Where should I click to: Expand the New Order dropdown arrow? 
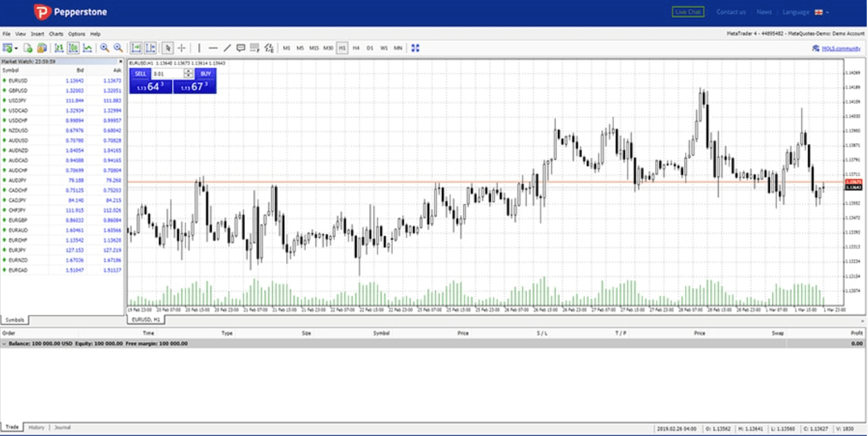15,48
